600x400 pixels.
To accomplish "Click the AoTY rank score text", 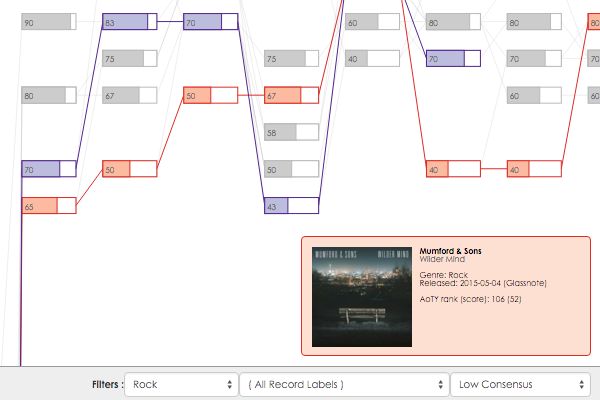I will tap(471, 299).
